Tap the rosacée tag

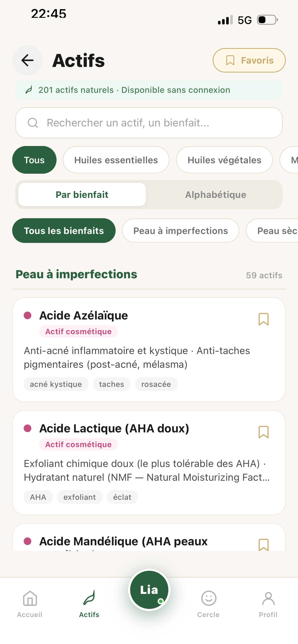[x=156, y=384]
